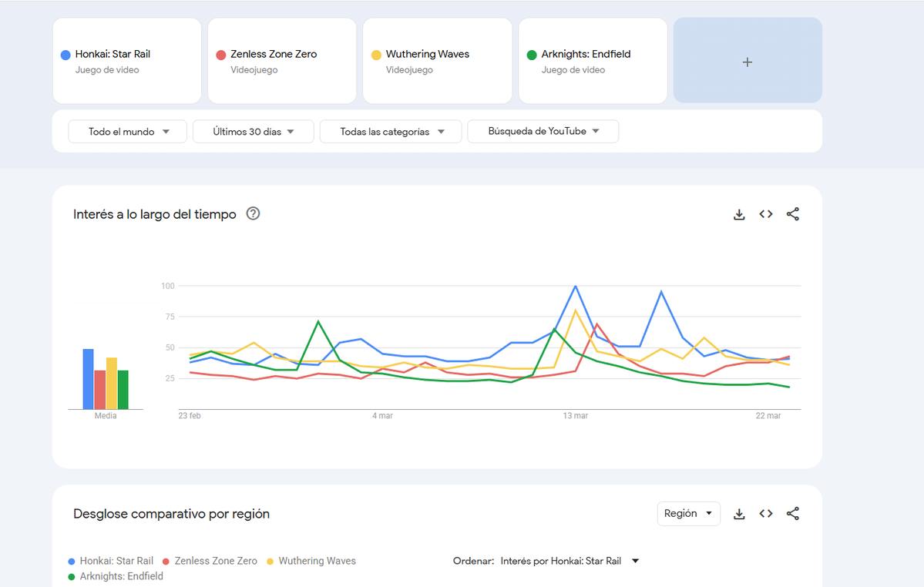Open help for Interés a lo largo del tiempo
924x587 pixels.
pyautogui.click(x=253, y=213)
